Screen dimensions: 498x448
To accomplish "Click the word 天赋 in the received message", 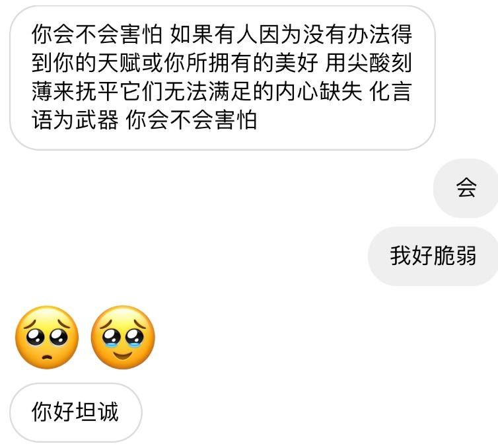I will (x=119, y=63).
